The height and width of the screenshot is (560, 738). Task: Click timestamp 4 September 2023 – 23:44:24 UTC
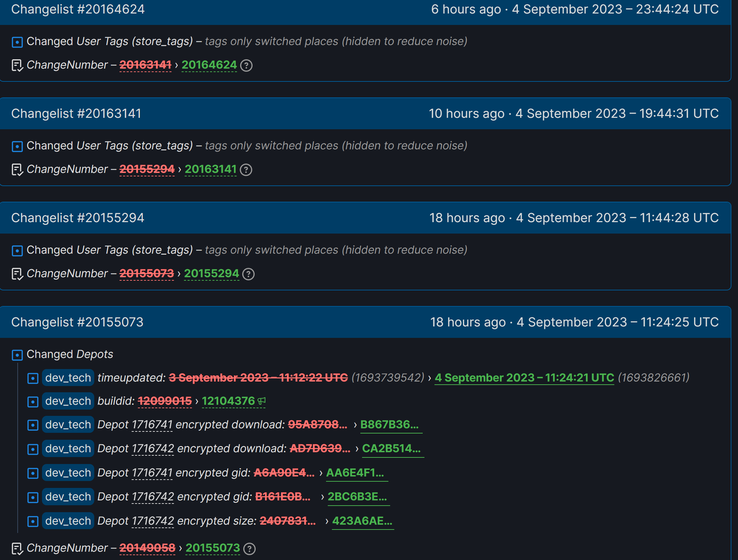click(615, 9)
